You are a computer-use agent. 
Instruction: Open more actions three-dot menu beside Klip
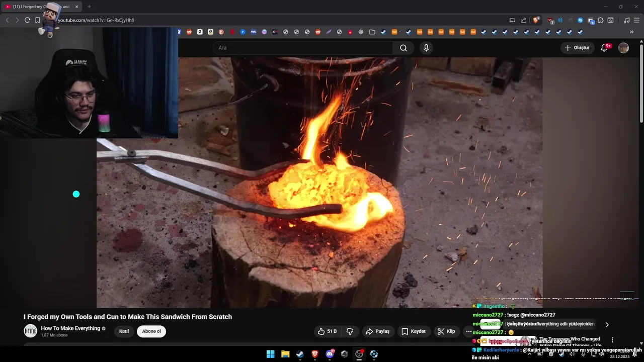[468, 331]
